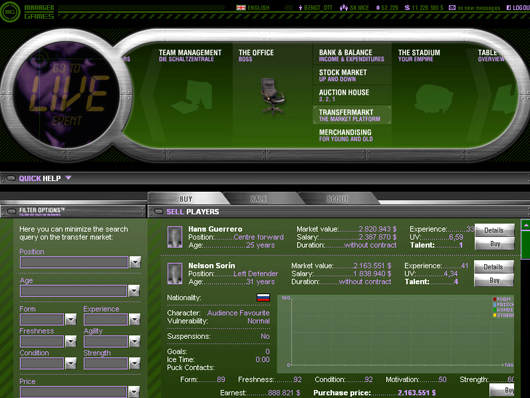Open the office chair icon

pos(272,96)
